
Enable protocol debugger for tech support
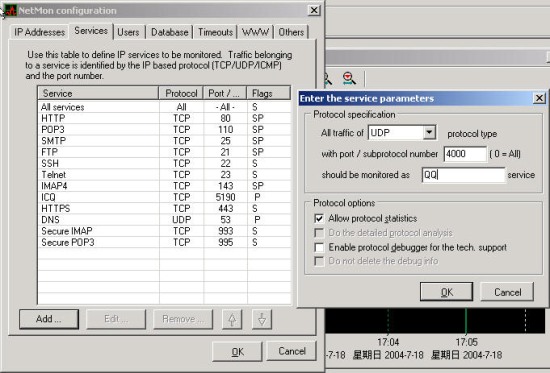[319, 247]
